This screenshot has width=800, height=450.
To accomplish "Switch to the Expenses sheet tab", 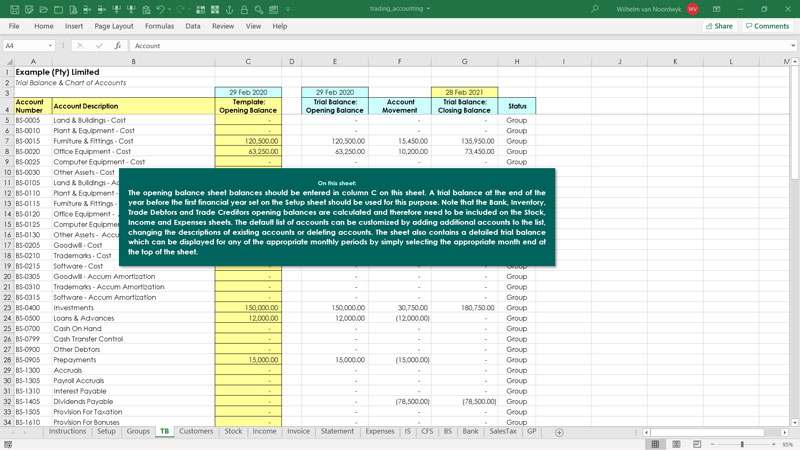I will point(380,432).
